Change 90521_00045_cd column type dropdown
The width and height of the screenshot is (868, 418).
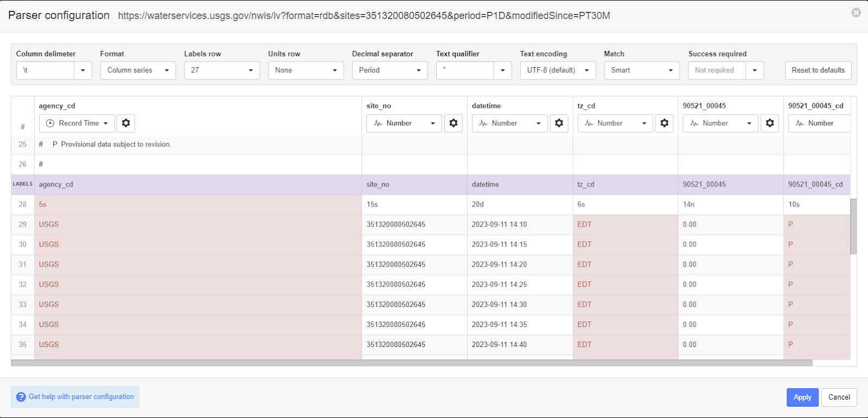(819, 123)
